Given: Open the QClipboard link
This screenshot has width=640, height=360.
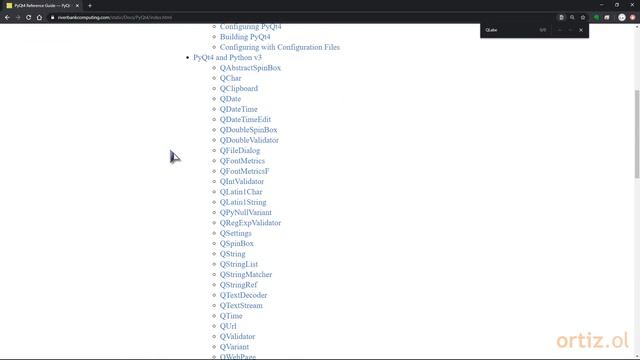Looking at the screenshot, I should [239, 89].
